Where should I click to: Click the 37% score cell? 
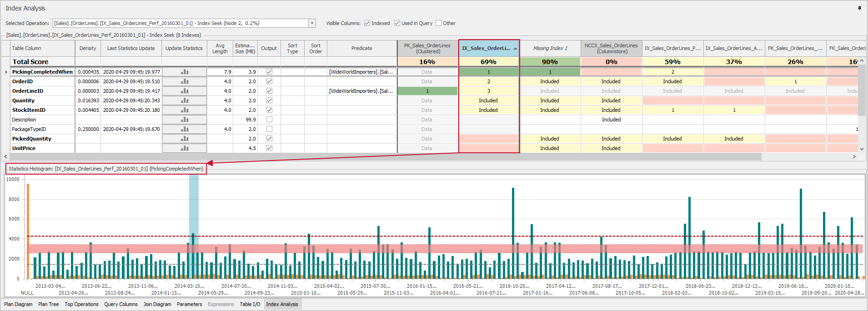point(734,62)
